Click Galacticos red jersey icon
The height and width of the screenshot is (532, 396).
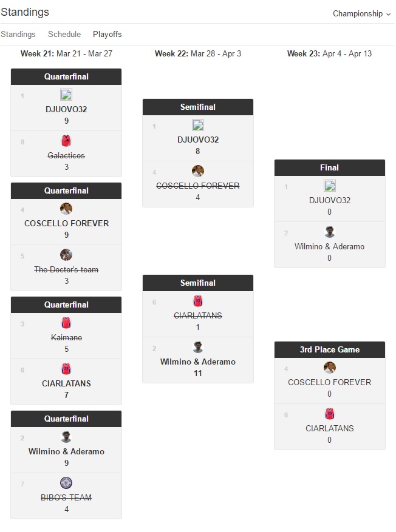[66, 141]
